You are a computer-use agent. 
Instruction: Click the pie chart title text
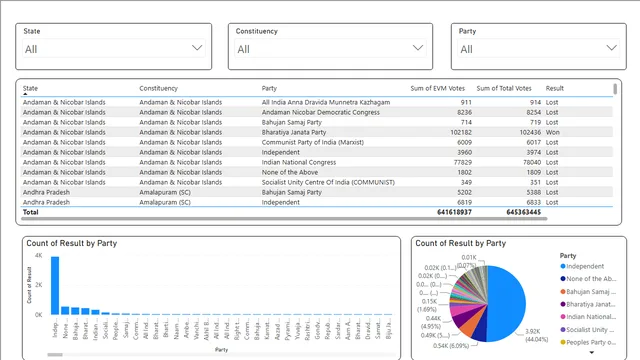460,243
